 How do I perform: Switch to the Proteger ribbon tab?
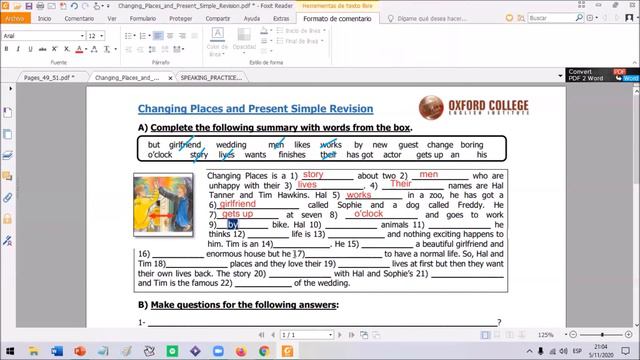pos(180,19)
